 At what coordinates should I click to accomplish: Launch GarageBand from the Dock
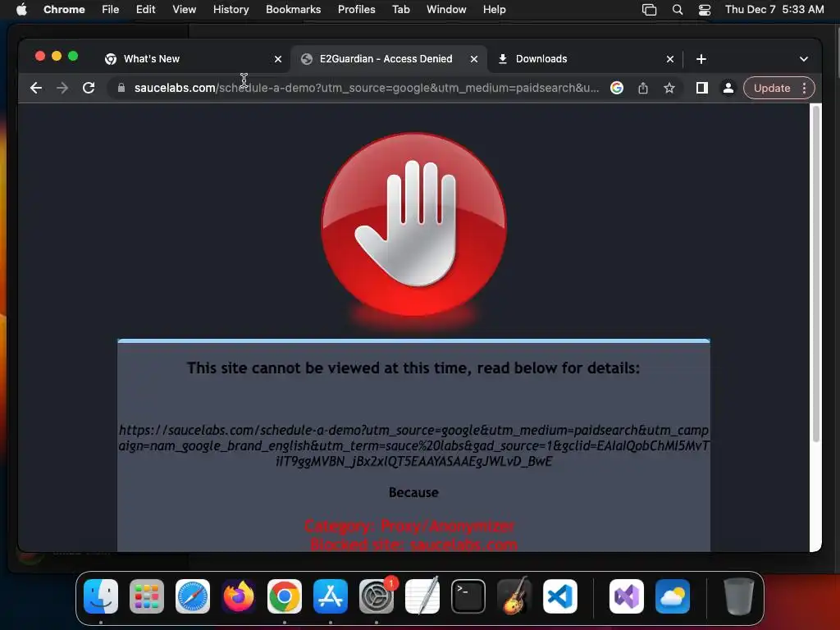(x=514, y=596)
